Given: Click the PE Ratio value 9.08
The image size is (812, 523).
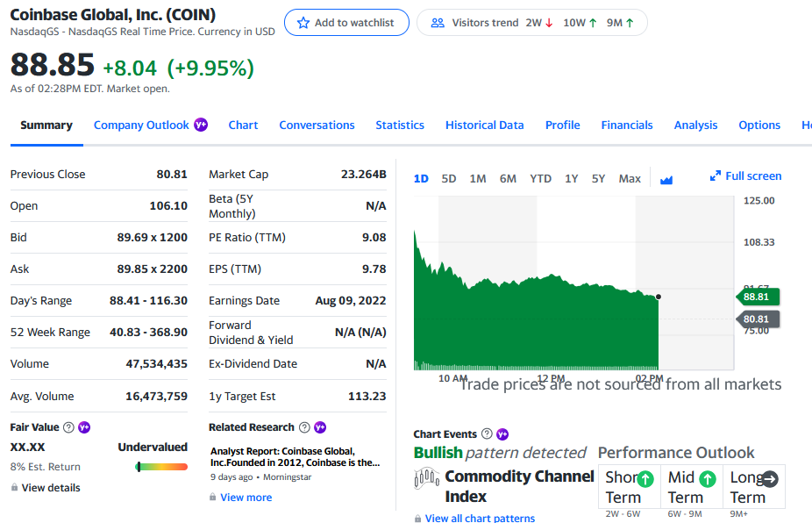Looking at the screenshot, I should coord(374,238).
